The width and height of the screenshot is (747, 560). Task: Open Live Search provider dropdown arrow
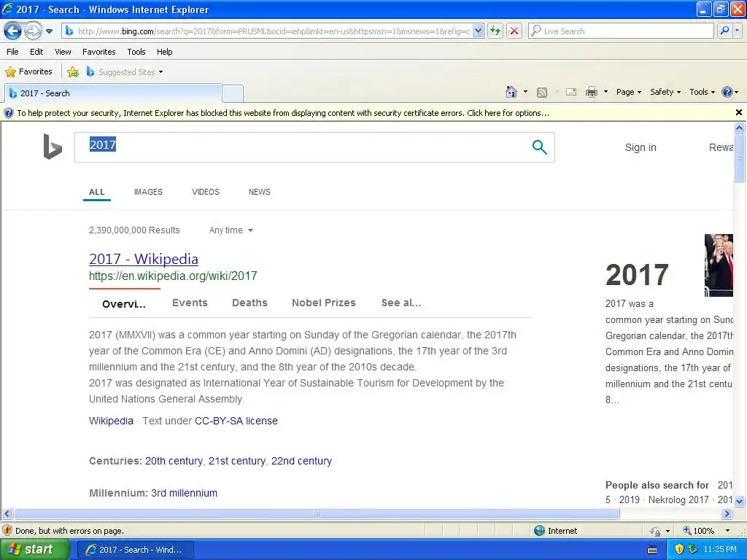[x=737, y=31]
